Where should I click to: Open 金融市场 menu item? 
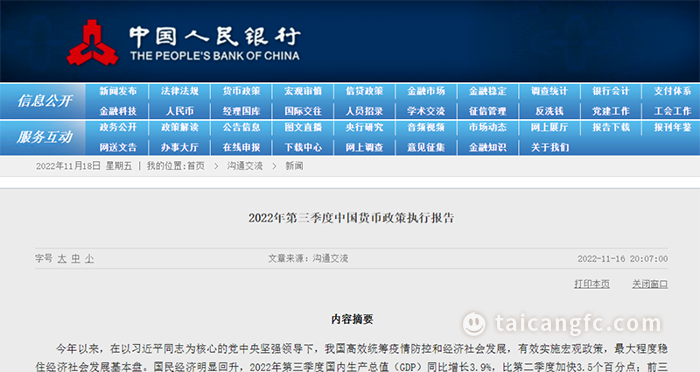tap(426, 91)
